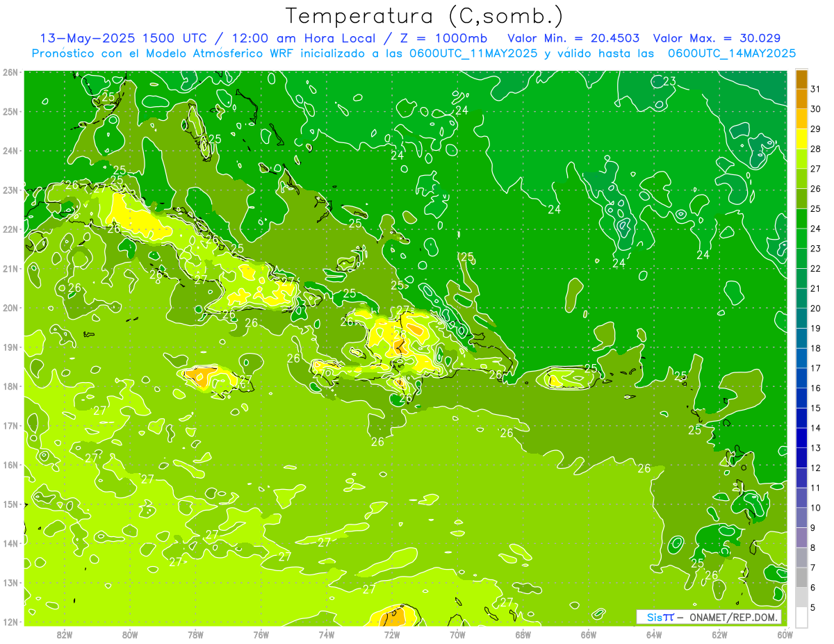Click the color bar label 29
This screenshot has height=644, width=834.
(815, 129)
